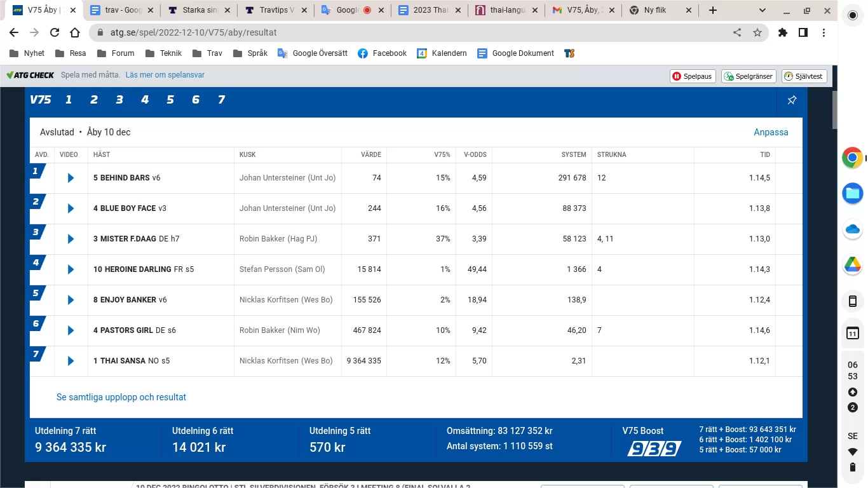The image size is (868, 488).
Task: Launch Google Drive from the shelf
Action: point(852,265)
